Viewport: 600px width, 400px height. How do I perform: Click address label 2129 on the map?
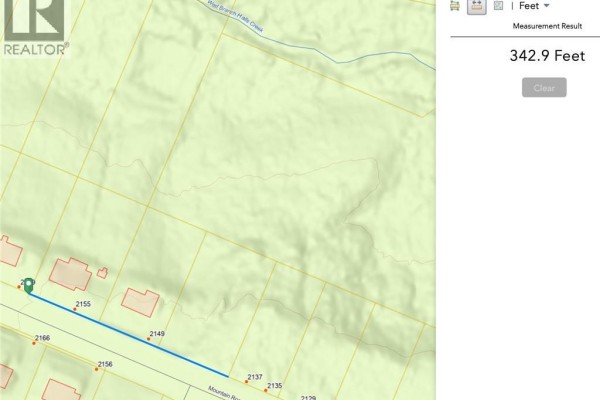pos(308,398)
